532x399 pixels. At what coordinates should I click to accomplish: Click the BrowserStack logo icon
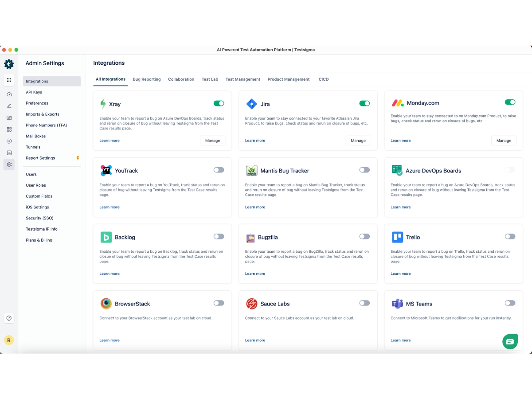pyautogui.click(x=106, y=304)
